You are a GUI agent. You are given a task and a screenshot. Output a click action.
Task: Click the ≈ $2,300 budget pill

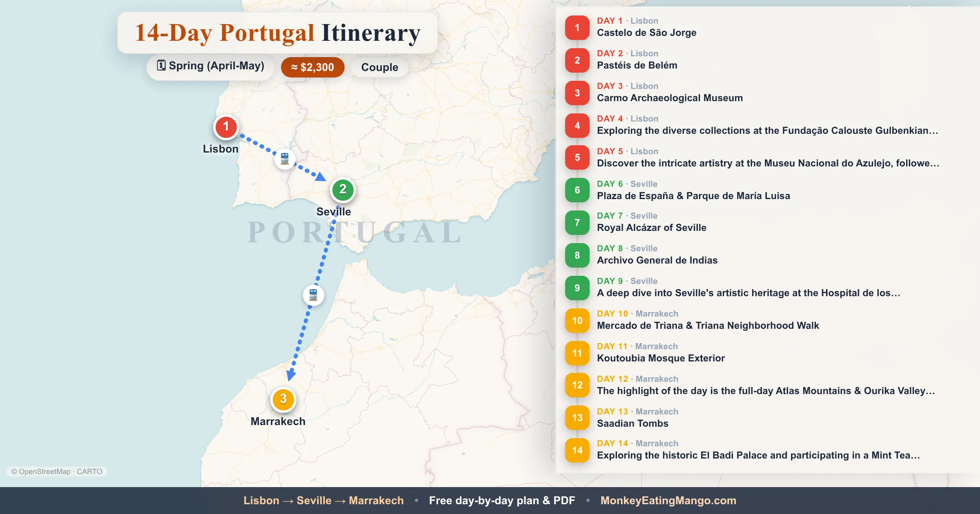pyautogui.click(x=312, y=67)
